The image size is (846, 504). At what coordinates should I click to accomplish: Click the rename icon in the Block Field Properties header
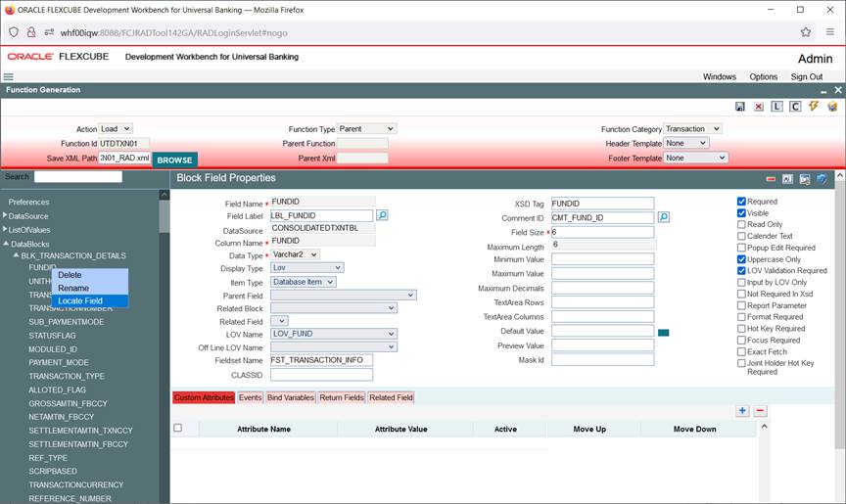[787, 179]
